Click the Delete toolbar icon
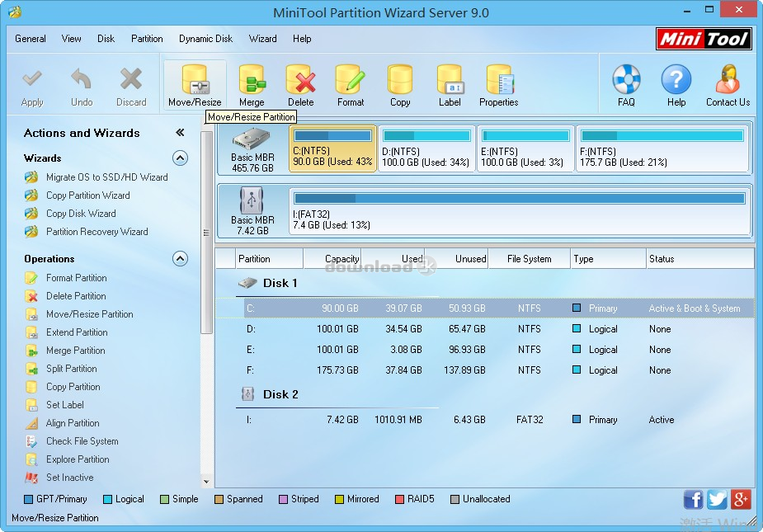 [x=300, y=82]
